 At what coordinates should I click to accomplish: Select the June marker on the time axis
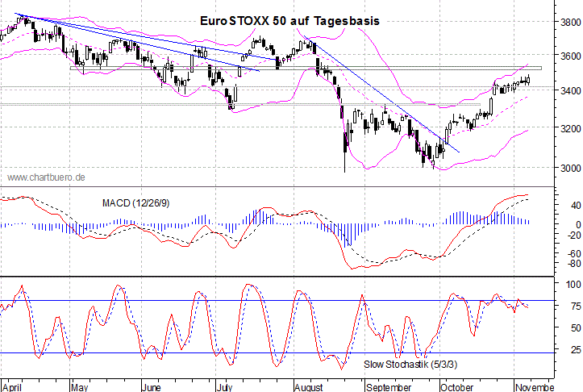coord(153,386)
